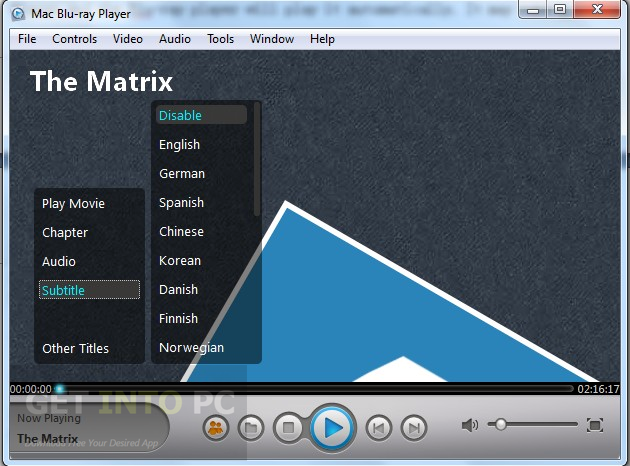Click the large blue Play button
Screen dimensions: 630x466
tap(333, 428)
